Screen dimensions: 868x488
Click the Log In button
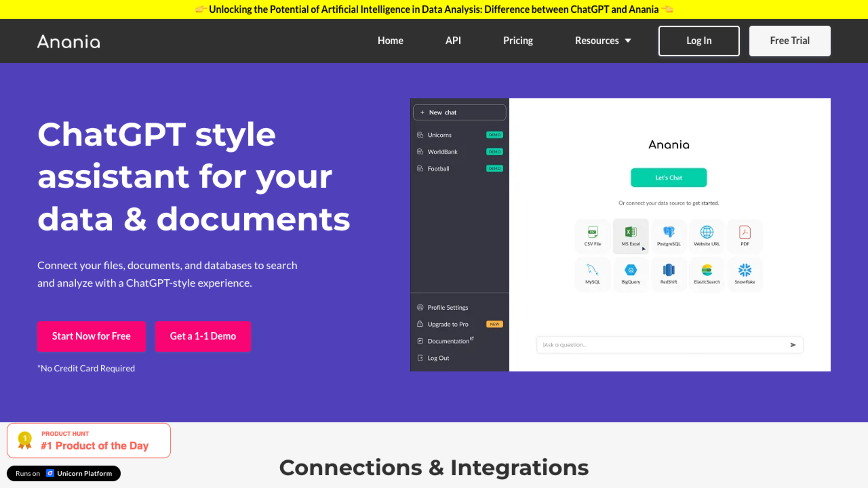tap(699, 41)
